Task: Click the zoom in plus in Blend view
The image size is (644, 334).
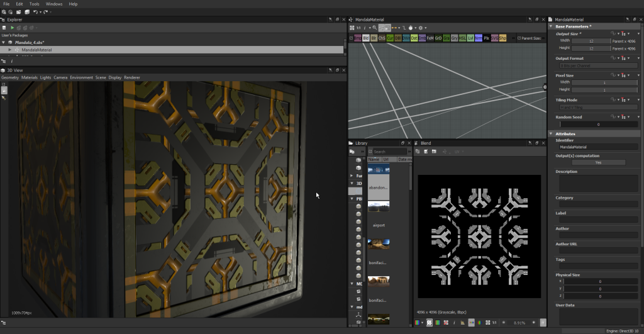Action: 533,323
